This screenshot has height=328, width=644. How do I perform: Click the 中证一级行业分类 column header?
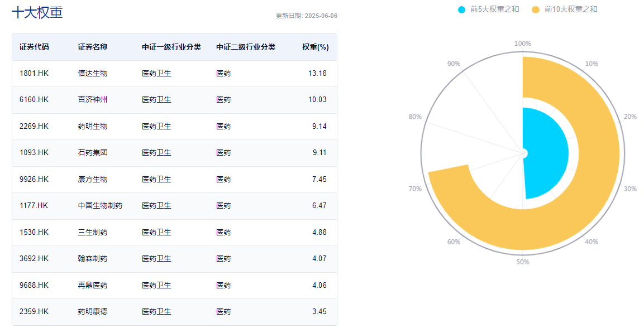point(171,47)
